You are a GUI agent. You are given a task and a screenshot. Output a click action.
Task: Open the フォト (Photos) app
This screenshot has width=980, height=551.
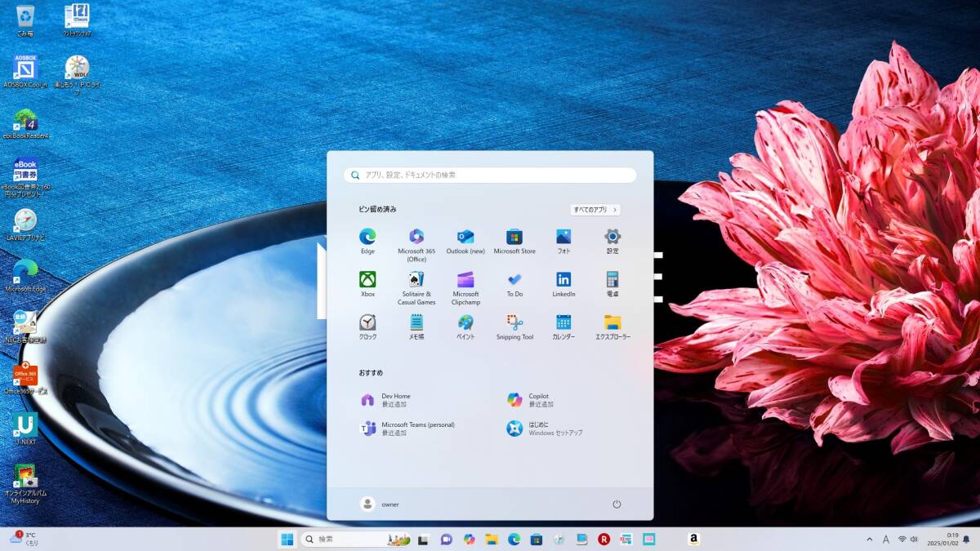coord(563,242)
